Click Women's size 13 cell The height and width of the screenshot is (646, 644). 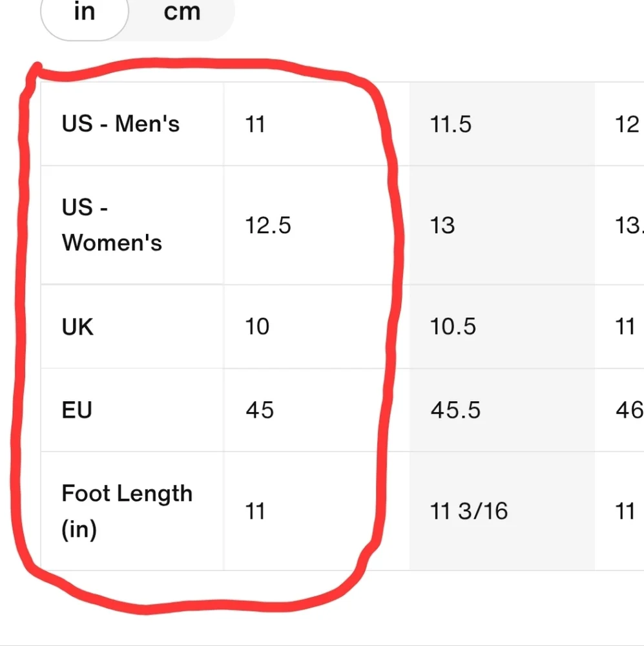click(x=502, y=225)
